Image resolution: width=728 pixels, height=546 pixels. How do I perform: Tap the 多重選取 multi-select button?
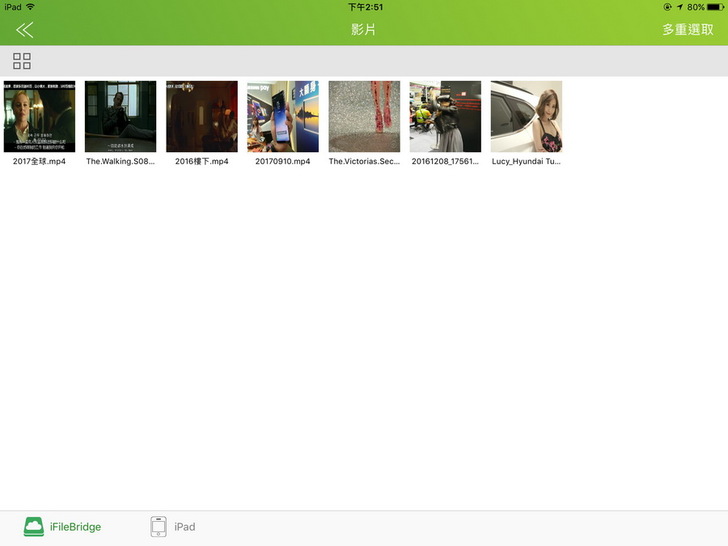coord(688,30)
